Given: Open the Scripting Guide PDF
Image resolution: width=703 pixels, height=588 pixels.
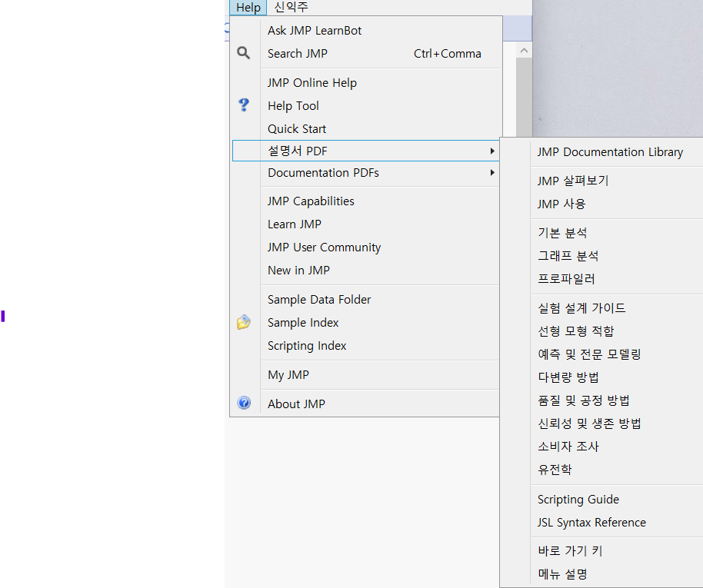Looking at the screenshot, I should pos(578,499).
